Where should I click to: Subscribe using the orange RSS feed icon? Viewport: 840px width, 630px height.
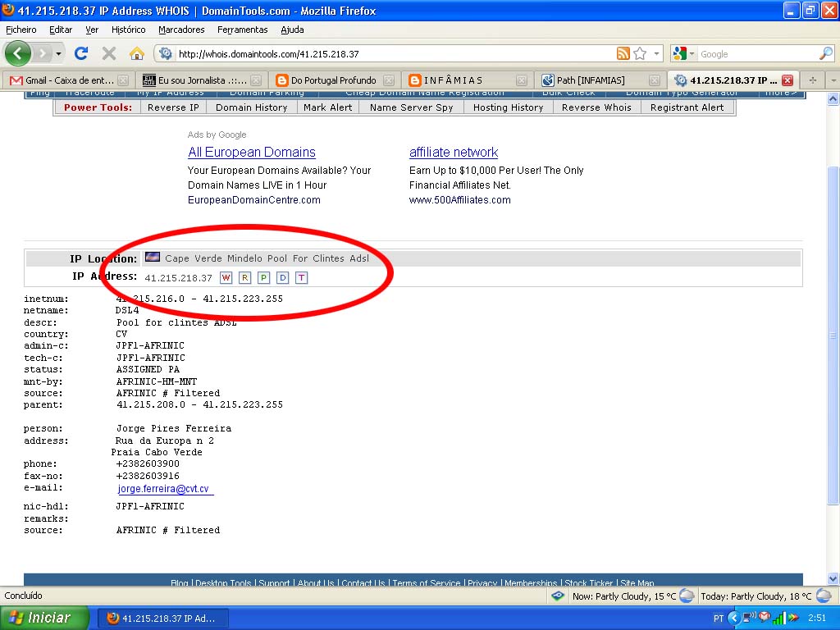623,53
